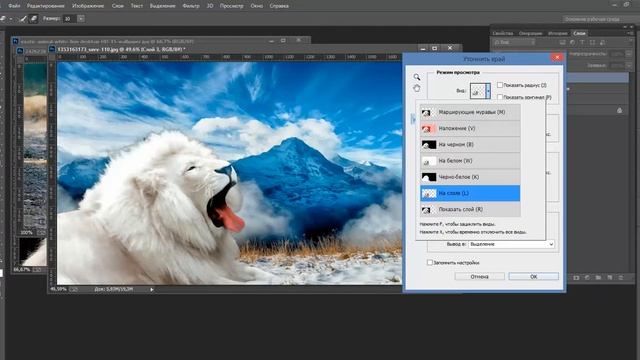Select the Zoom tool in Refine Edge dialog

[416, 77]
